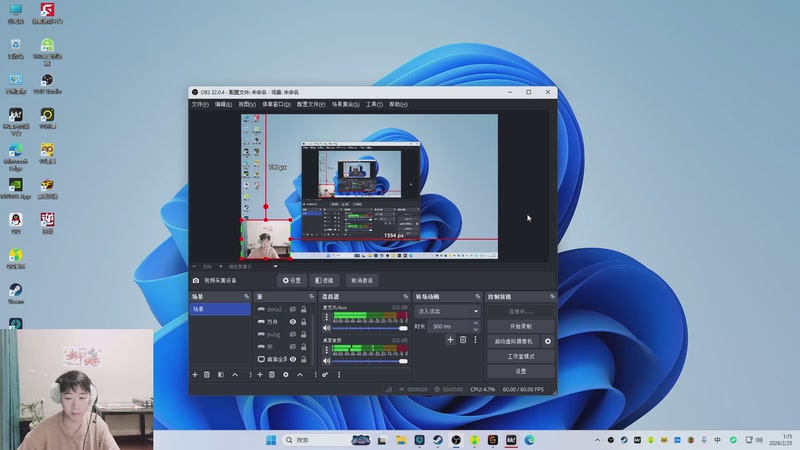Open source properties 设置 button beside 滤镜
800x450 pixels.
[x=292, y=281]
